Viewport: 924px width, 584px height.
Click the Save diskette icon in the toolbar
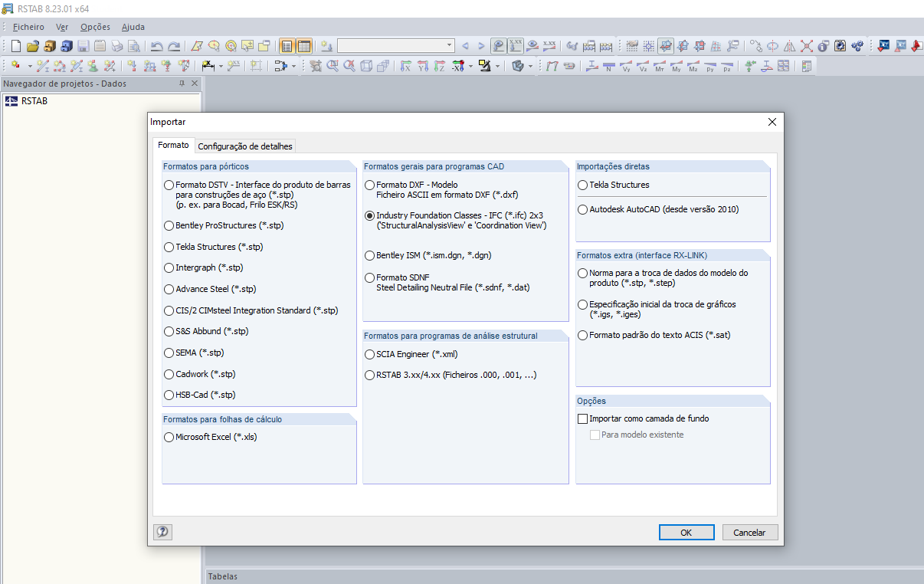84,46
